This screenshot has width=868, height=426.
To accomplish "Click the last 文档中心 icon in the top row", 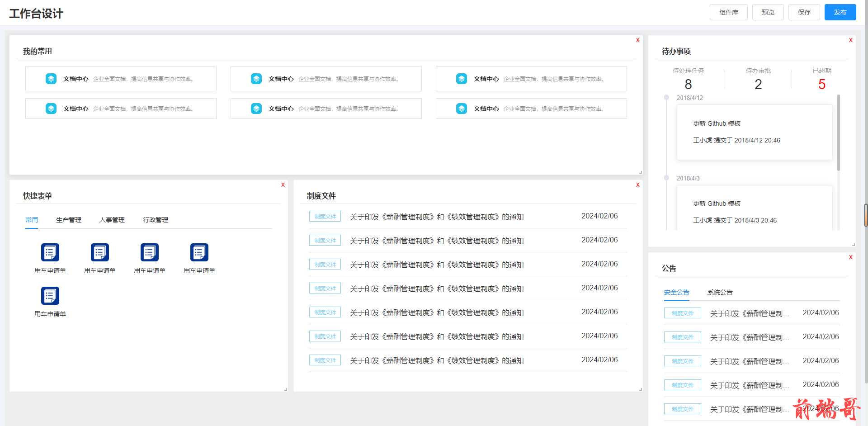I will (x=462, y=79).
